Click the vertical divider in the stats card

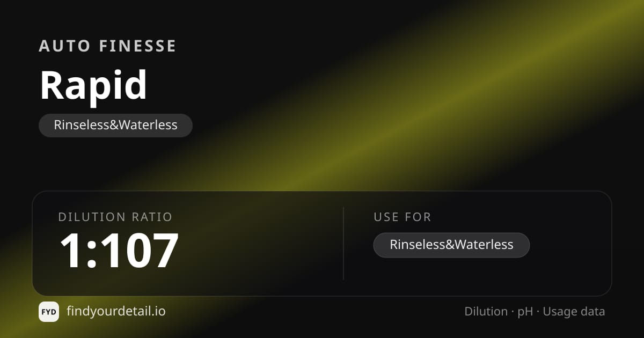tap(343, 244)
